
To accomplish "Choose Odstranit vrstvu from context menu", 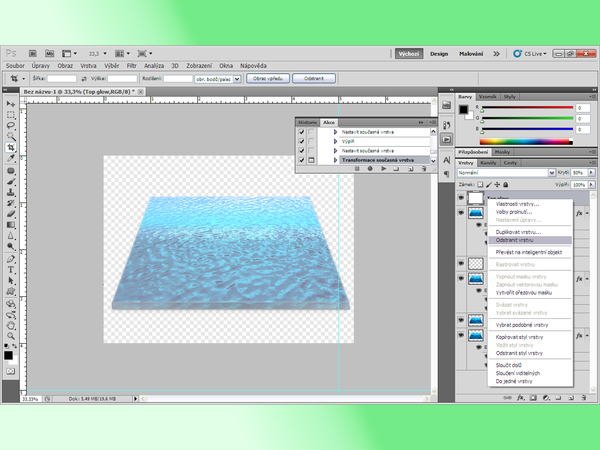I will coord(520,240).
